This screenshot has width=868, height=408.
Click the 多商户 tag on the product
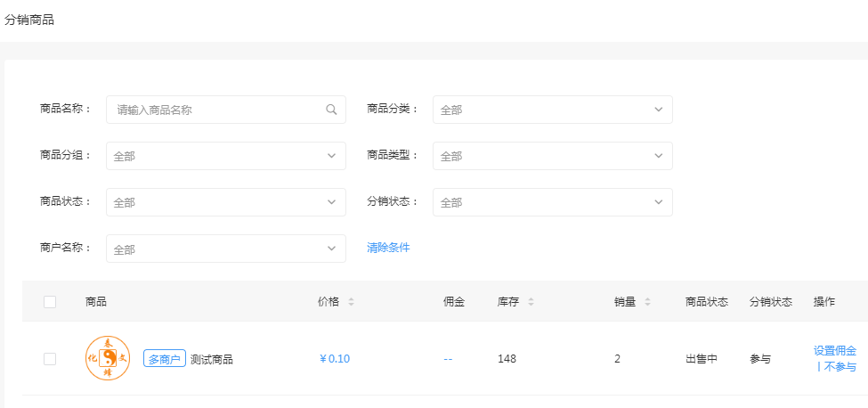[164, 359]
